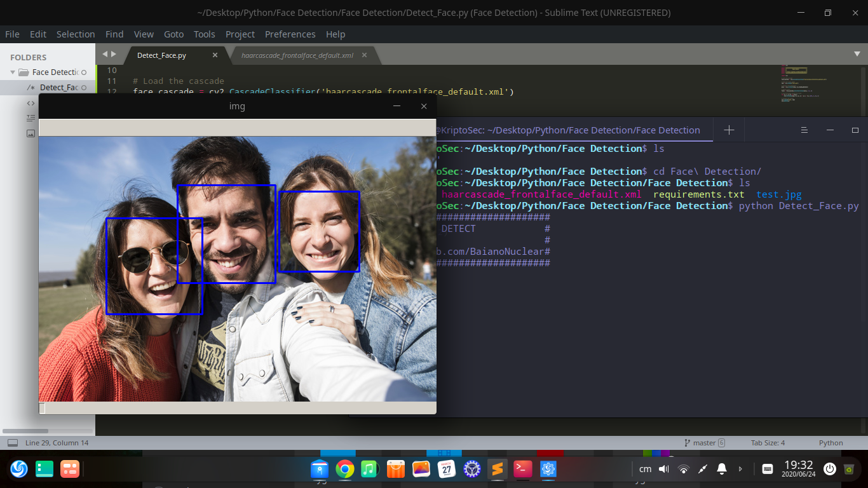Image resolution: width=868 pixels, height=488 pixels.
Task: Click the 'Line 29, Column 14' status text
Action: pos(57,443)
